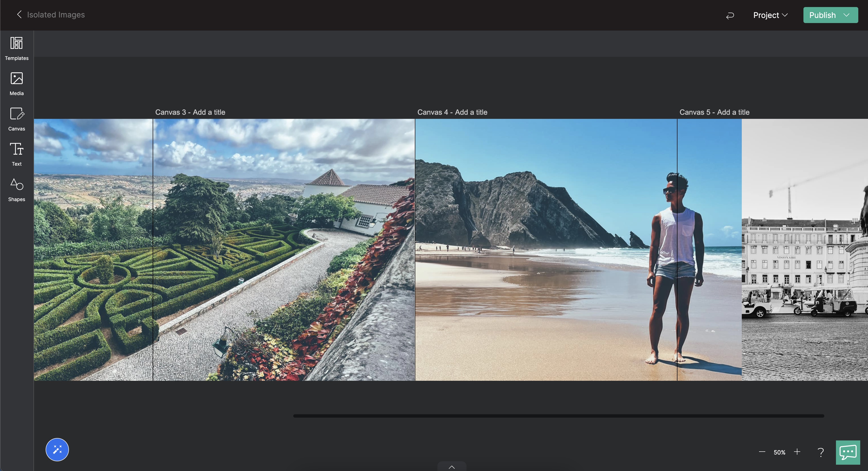
Task: Expand the Project dropdown menu
Action: pos(770,15)
